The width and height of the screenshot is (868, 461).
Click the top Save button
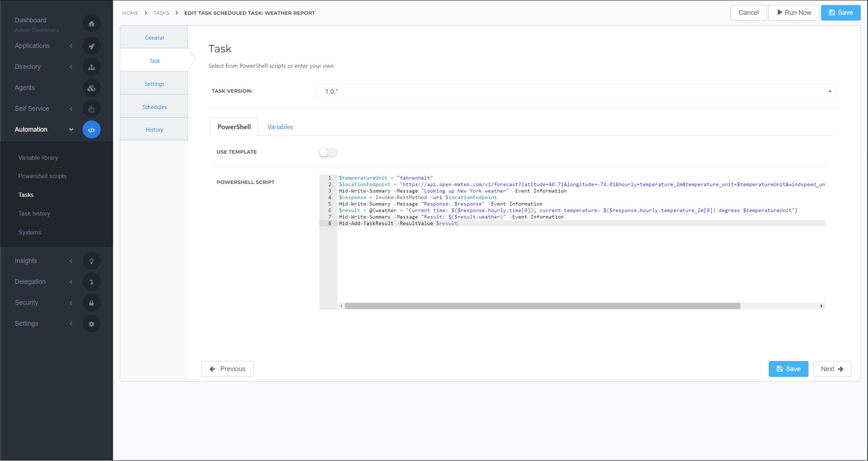coord(840,13)
